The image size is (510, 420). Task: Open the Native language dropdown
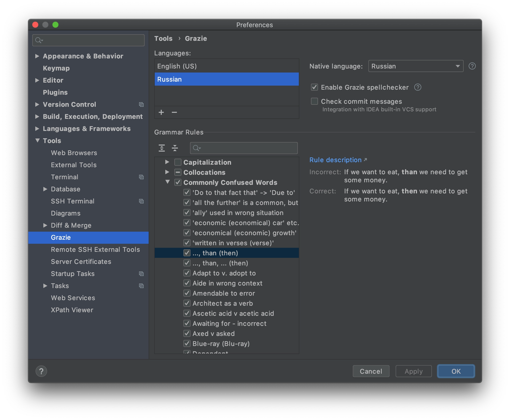coord(416,66)
